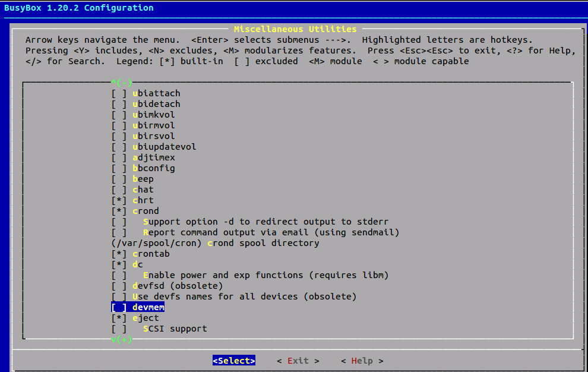Click the <Select> button

tap(234, 361)
